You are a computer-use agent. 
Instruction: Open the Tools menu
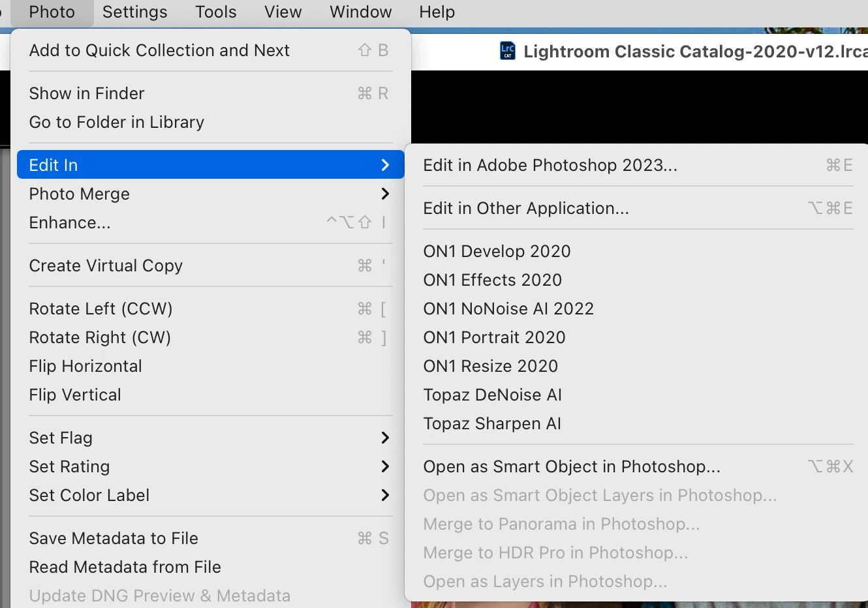(x=216, y=12)
